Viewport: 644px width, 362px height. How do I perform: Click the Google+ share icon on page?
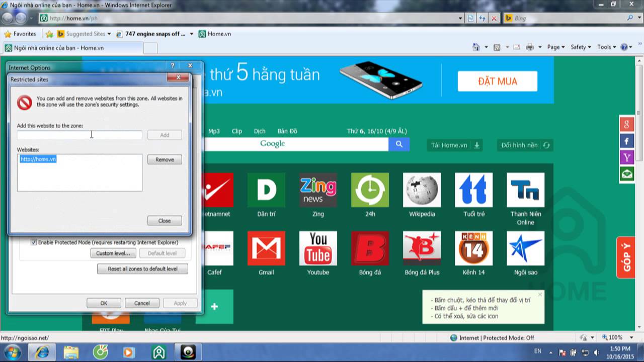(x=626, y=124)
